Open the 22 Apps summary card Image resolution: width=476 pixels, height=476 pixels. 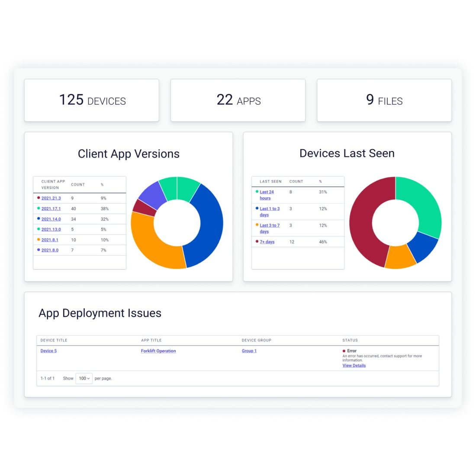pyautogui.click(x=238, y=100)
